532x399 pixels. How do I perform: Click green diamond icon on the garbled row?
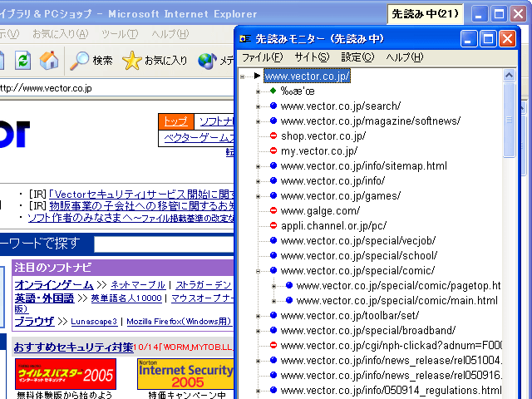pos(273,91)
